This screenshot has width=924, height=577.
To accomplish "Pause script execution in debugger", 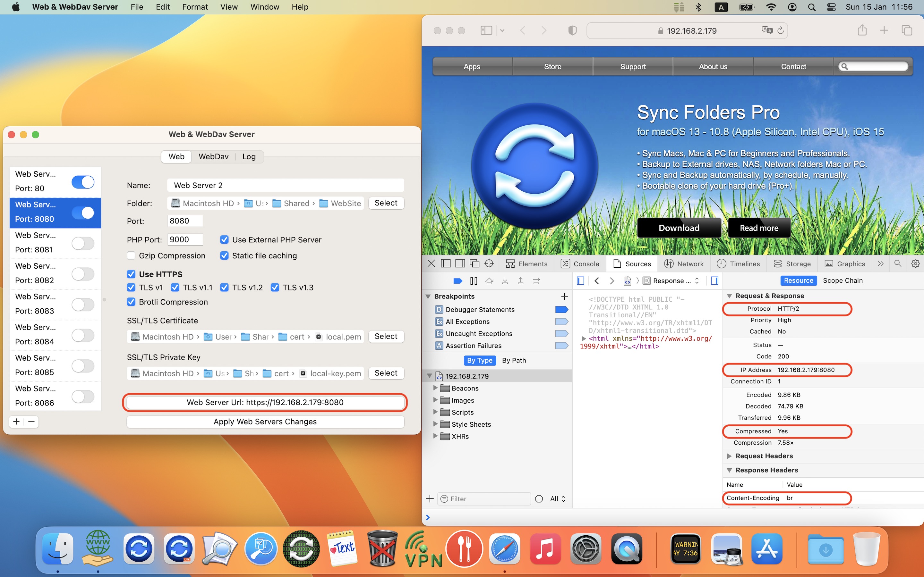I will coord(474,281).
